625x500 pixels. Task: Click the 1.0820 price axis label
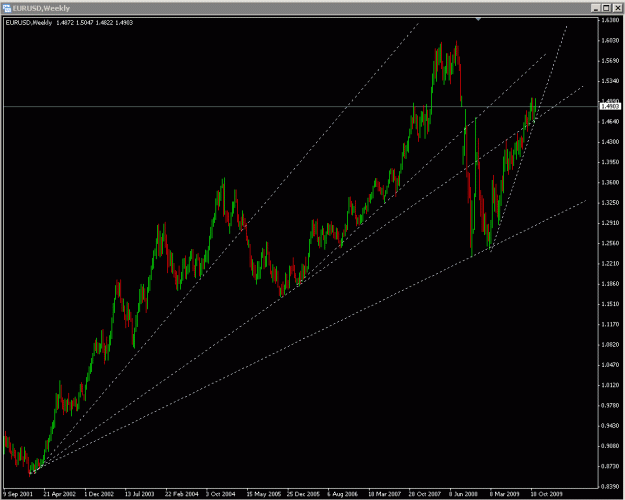click(x=610, y=344)
